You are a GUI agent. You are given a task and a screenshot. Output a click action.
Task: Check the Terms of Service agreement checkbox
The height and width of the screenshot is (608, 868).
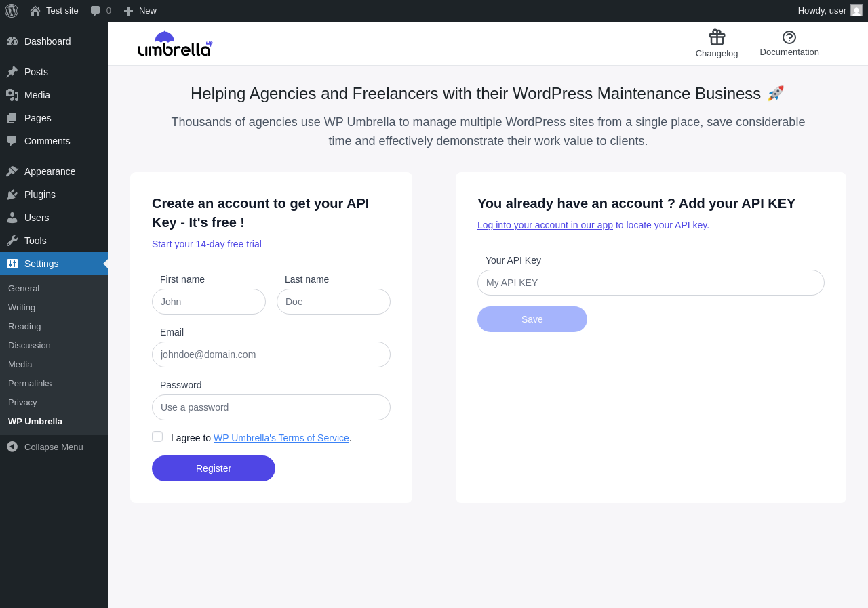click(157, 437)
